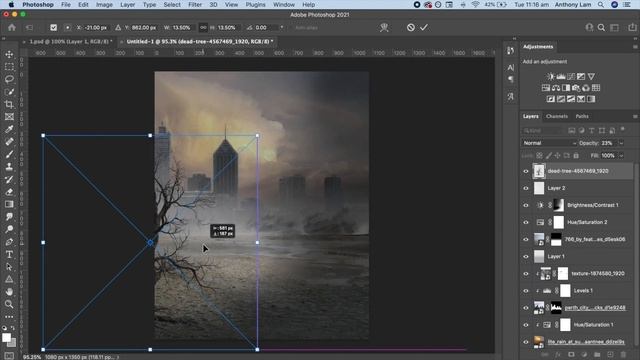This screenshot has width=640, height=360.
Task: Select the Path Selection tool
Action: click(x=9, y=267)
